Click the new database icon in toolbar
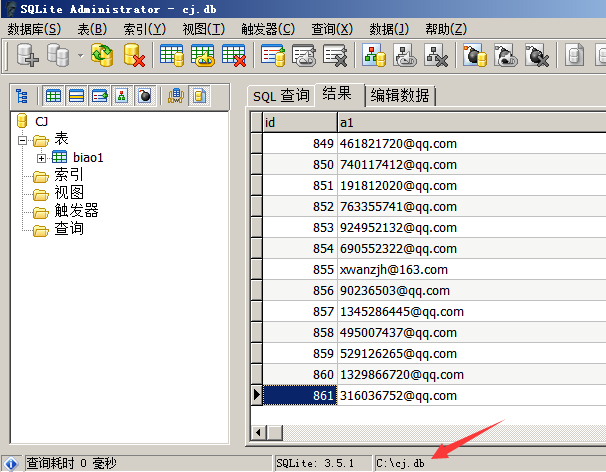 (26, 56)
